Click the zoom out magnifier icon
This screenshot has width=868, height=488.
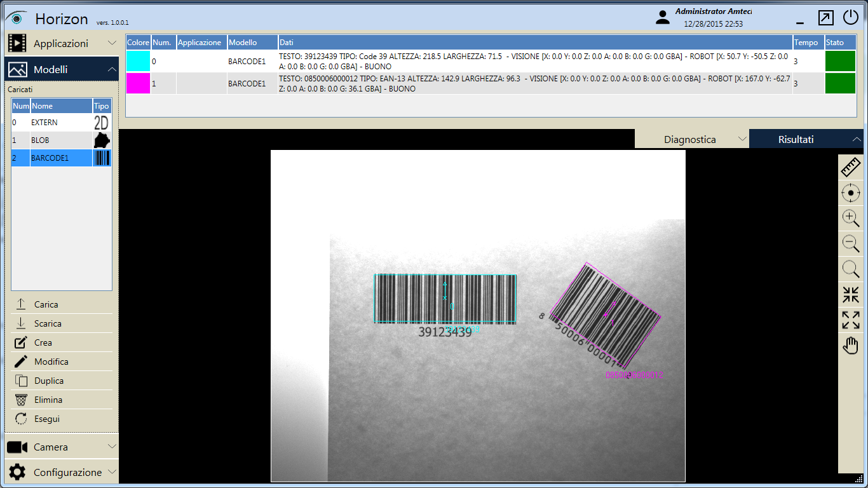(x=851, y=243)
